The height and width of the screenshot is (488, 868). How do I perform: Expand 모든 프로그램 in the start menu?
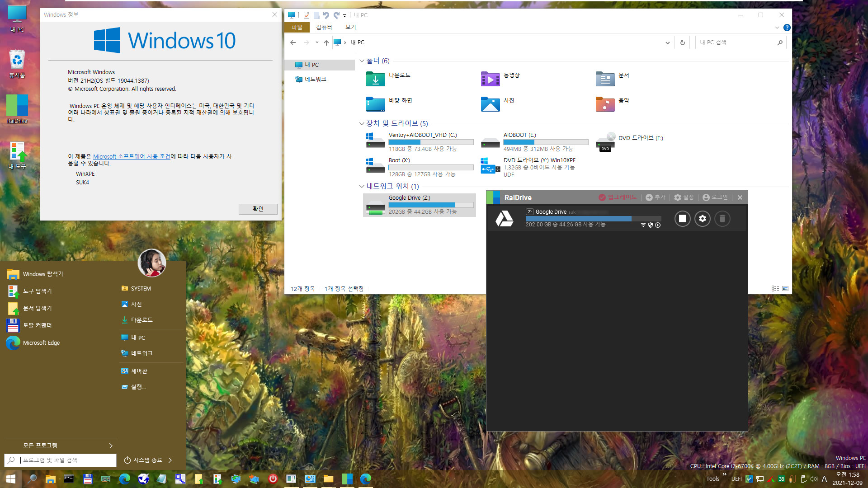tap(60, 446)
